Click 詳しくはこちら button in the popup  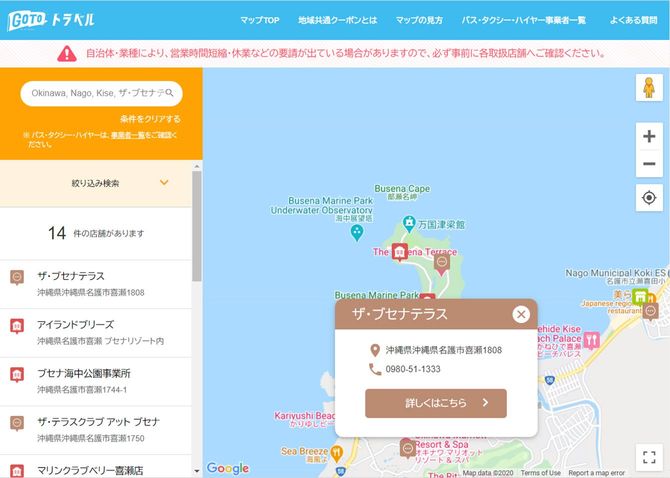(x=436, y=403)
